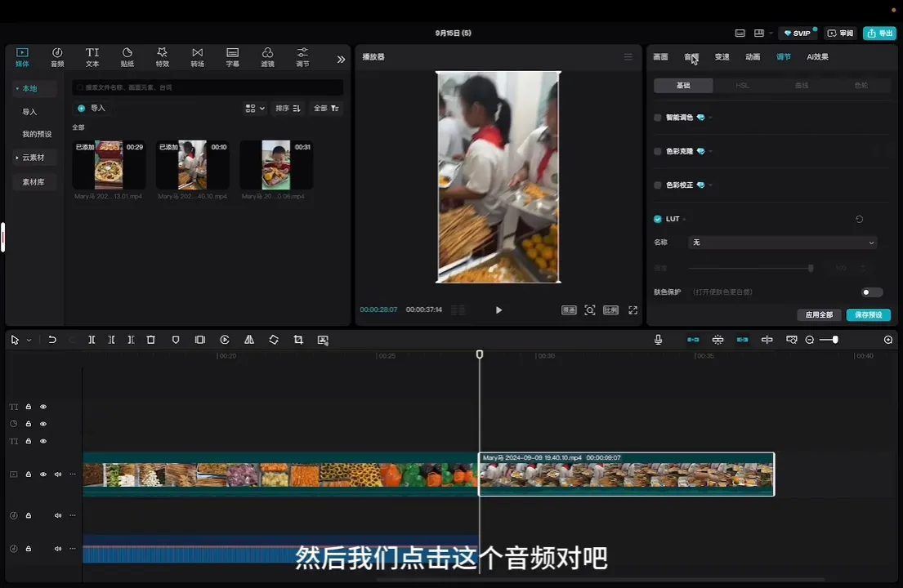This screenshot has width=903, height=588.
Task: Open the 贴纸 (Stickers) panel
Action: [127, 56]
